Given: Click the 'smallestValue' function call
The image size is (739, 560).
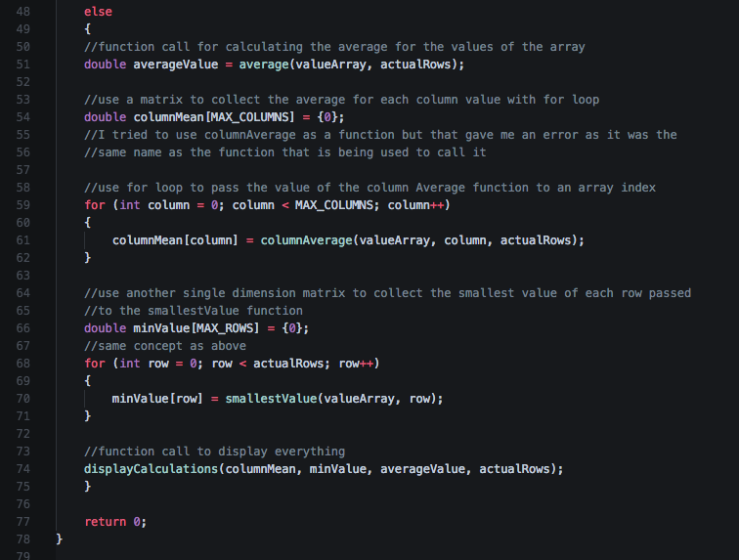Looking at the screenshot, I should [x=271, y=399].
